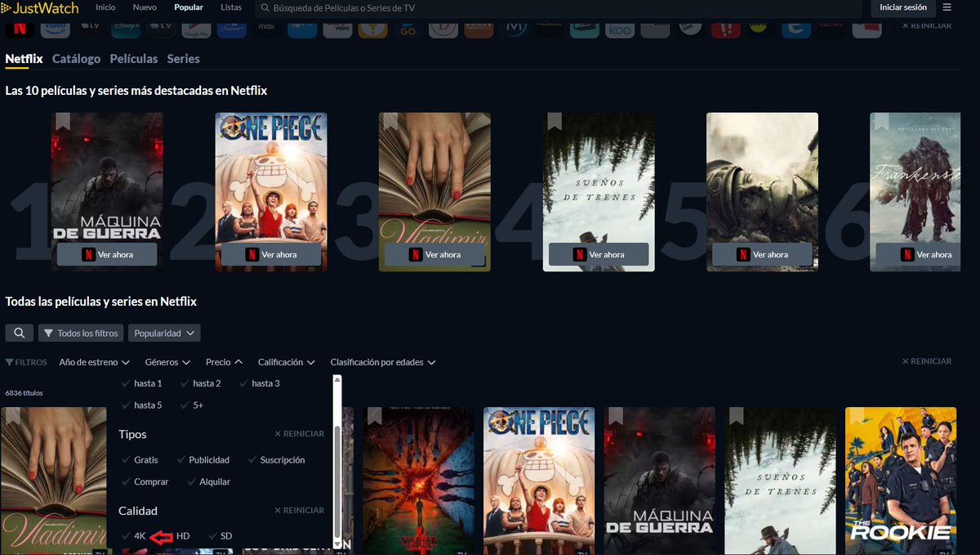This screenshot has width=980, height=555.
Task: Open the Popularidad sort dropdown
Action: click(x=164, y=333)
